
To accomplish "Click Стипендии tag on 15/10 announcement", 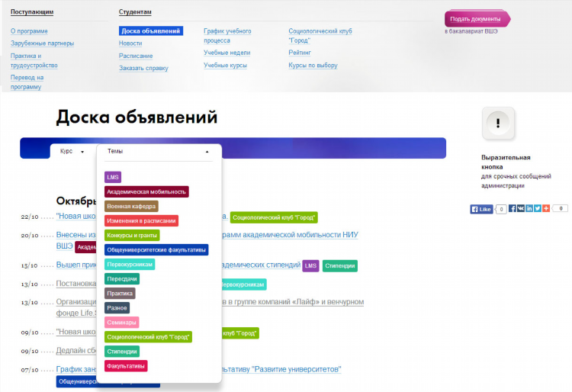I will click(x=340, y=266).
